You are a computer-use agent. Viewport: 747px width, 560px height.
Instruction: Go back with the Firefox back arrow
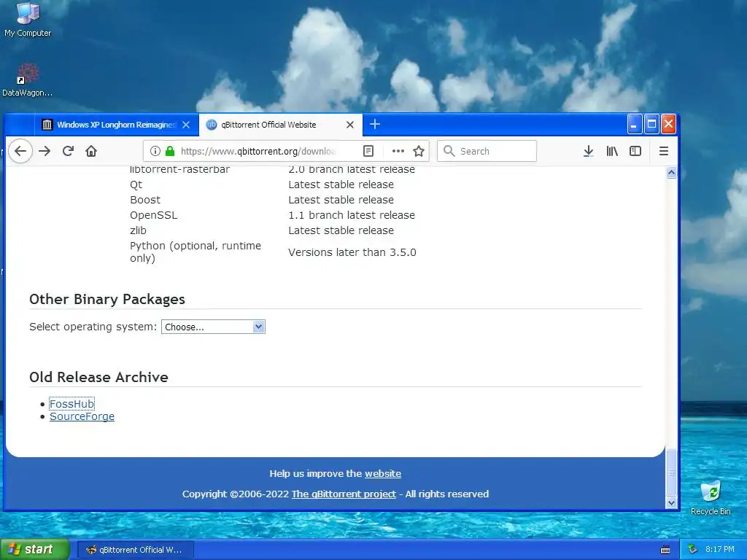(20, 151)
